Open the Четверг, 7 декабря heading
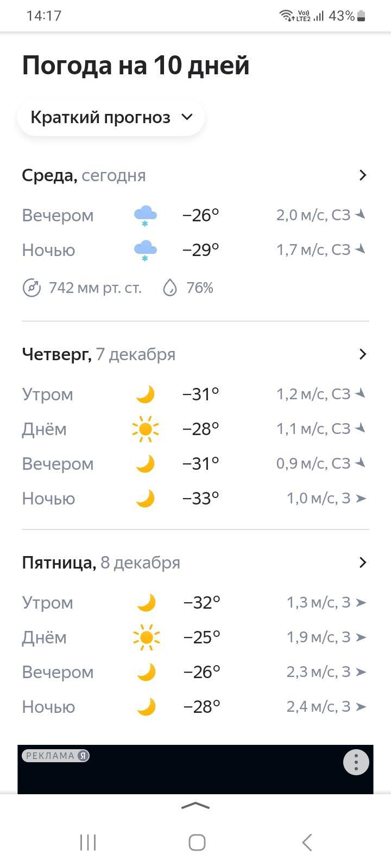Viewport: 391px width, 868px height. 98,354
